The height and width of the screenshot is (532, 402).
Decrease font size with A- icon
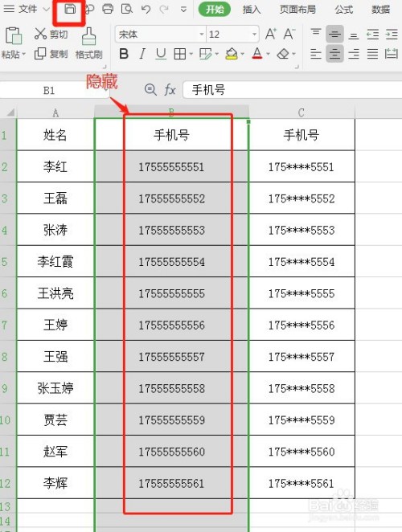point(289,34)
